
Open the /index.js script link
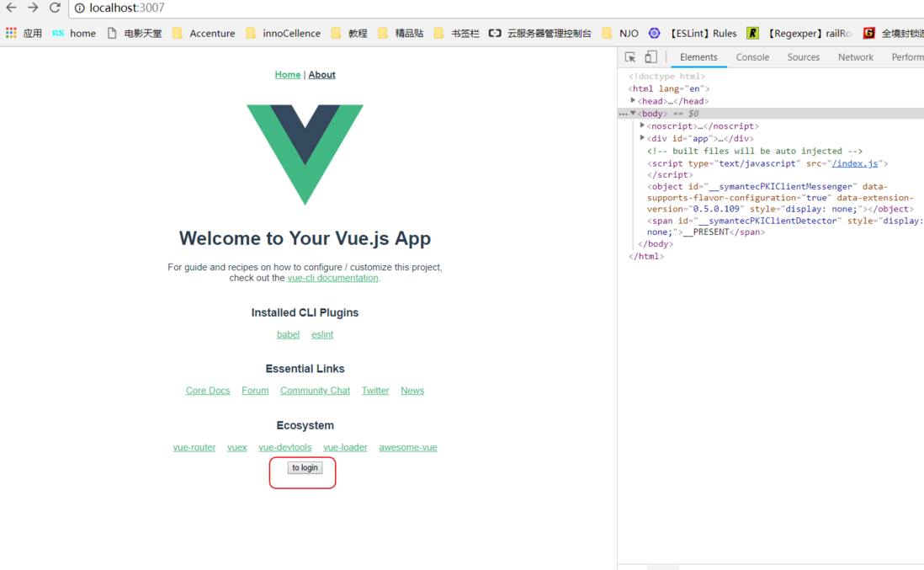855,163
